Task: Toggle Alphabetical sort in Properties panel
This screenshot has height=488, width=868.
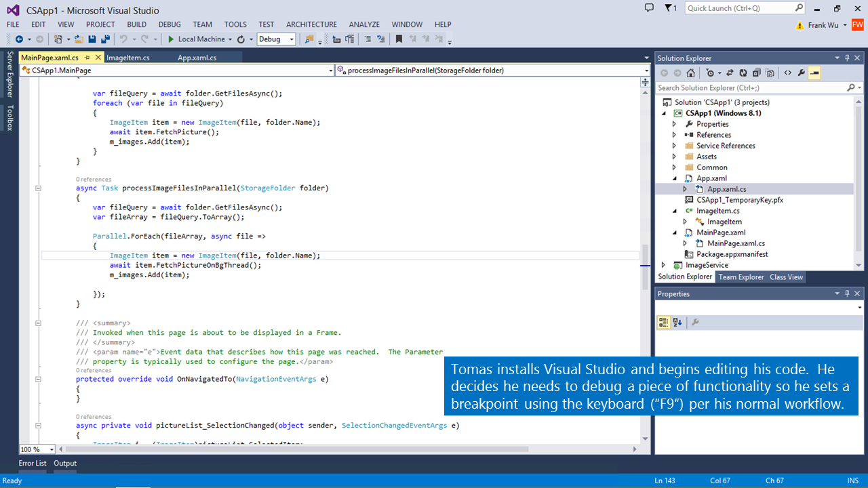Action: coord(677,323)
